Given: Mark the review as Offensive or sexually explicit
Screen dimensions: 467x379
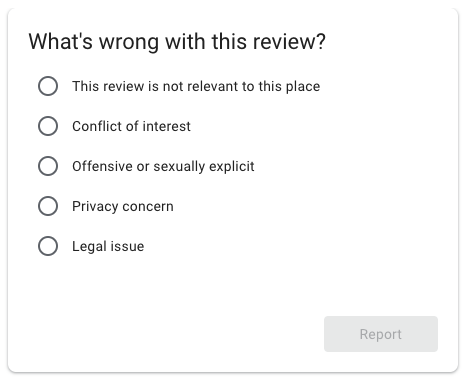Looking at the screenshot, I should tap(48, 166).
